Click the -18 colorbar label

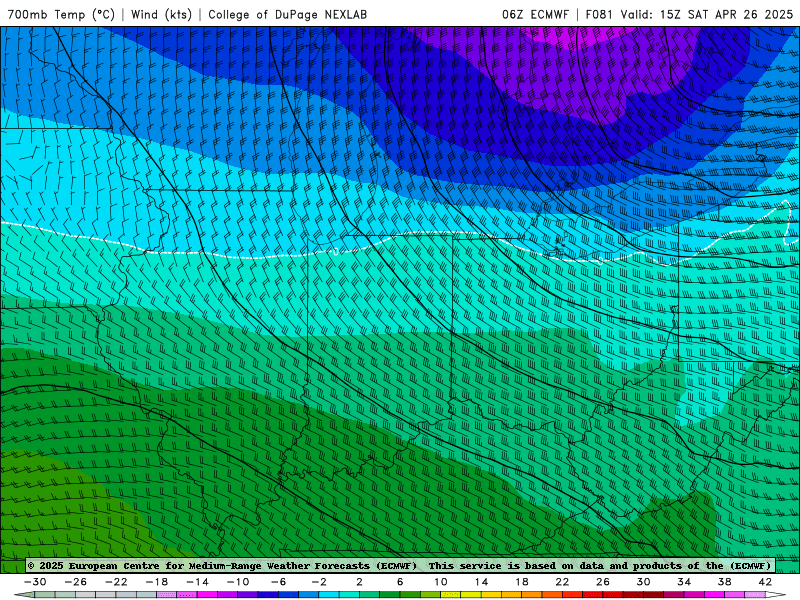tap(157, 582)
